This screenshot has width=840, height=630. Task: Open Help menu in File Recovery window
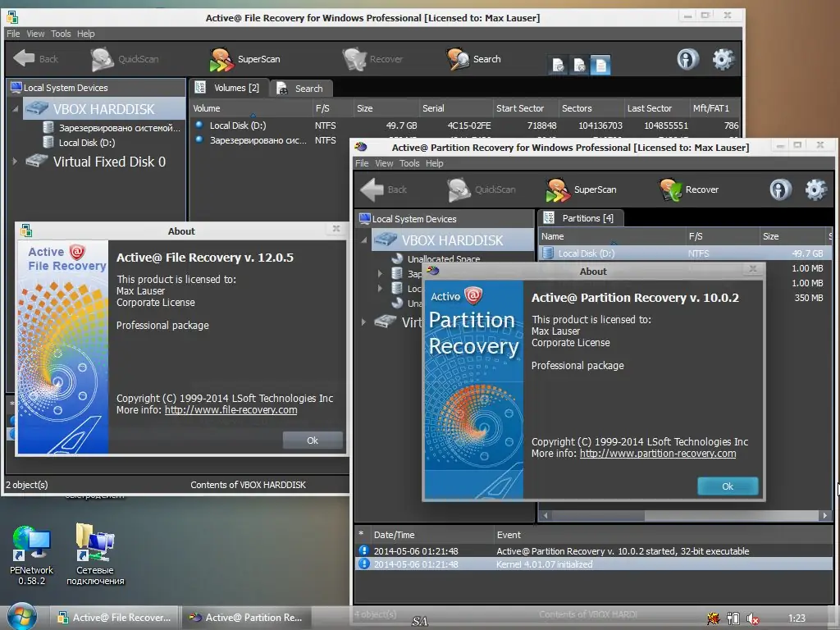[85, 34]
